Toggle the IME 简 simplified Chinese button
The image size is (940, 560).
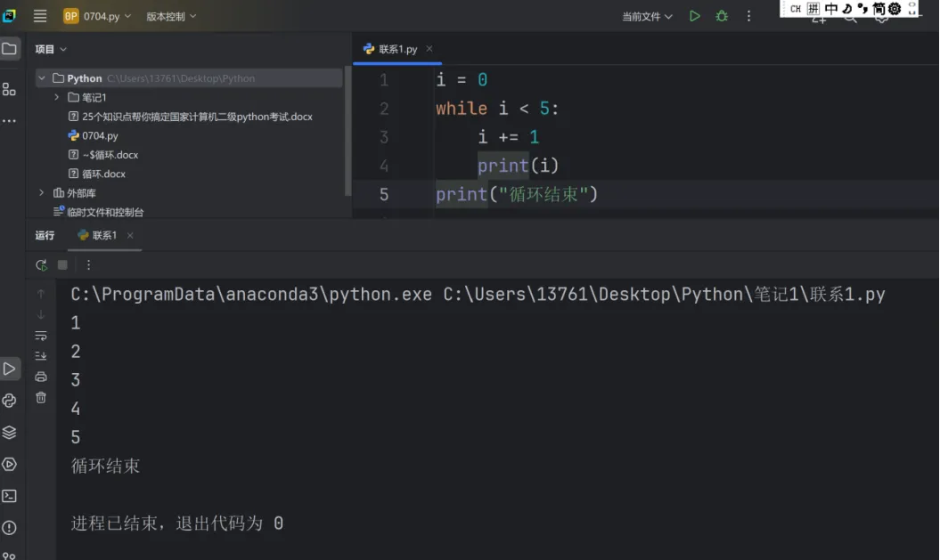(879, 8)
